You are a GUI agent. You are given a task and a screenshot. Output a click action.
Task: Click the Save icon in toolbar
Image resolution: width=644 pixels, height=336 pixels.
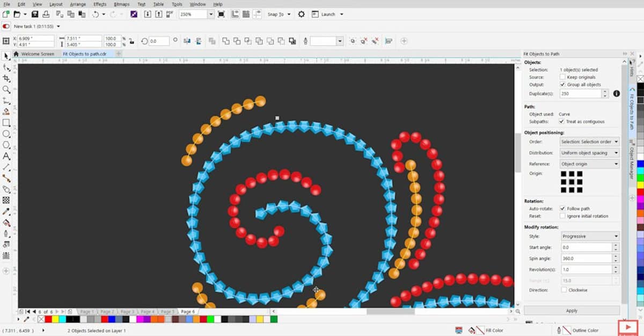coord(35,14)
